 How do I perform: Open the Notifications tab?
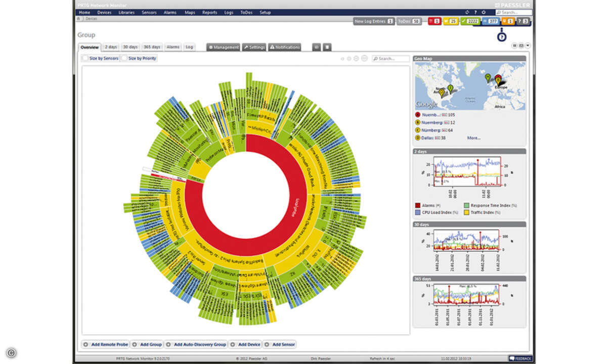285,47
